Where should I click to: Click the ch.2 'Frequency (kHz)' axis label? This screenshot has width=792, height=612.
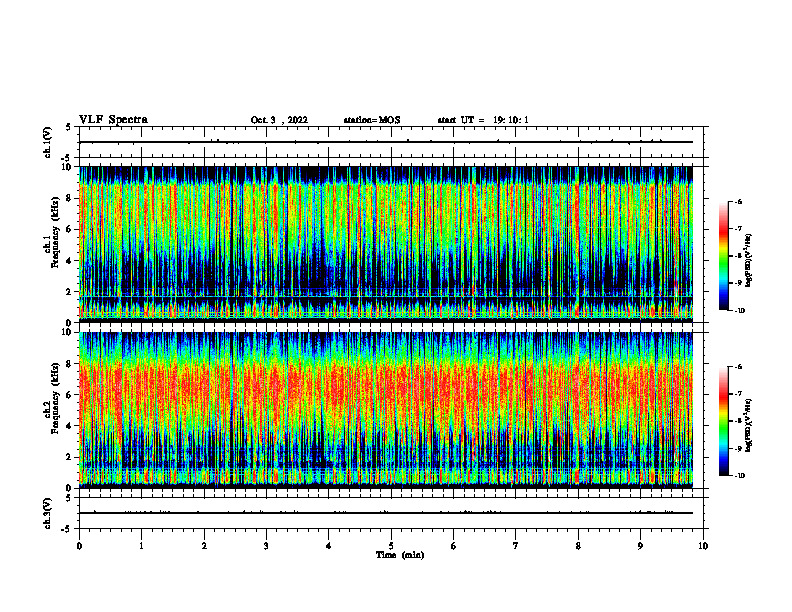54,398
